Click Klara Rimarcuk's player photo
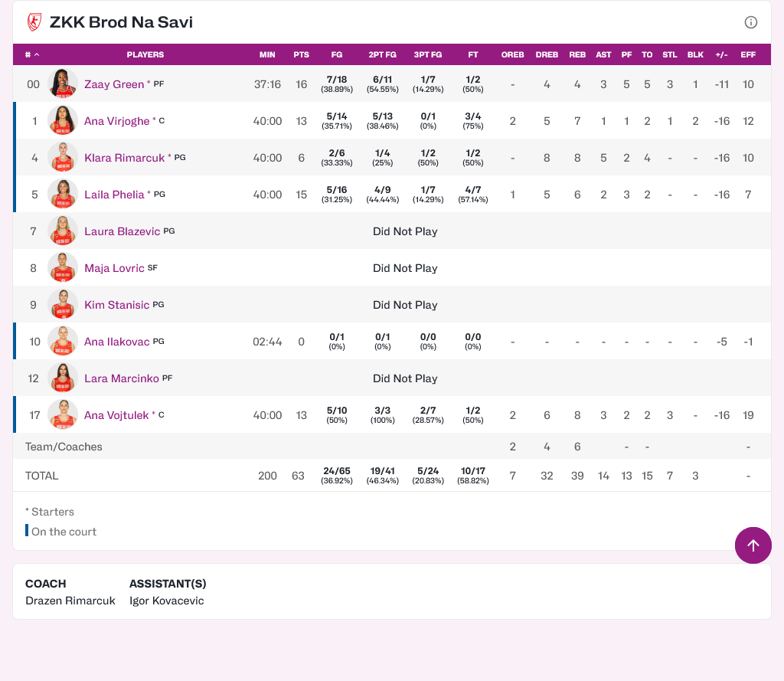Viewport: 784px width, 681px height. [x=63, y=157]
